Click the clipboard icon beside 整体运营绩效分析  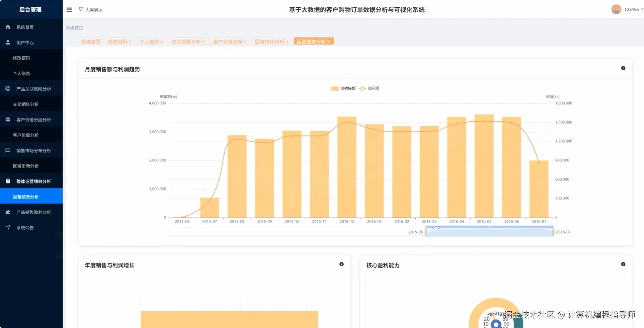point(8,181)
